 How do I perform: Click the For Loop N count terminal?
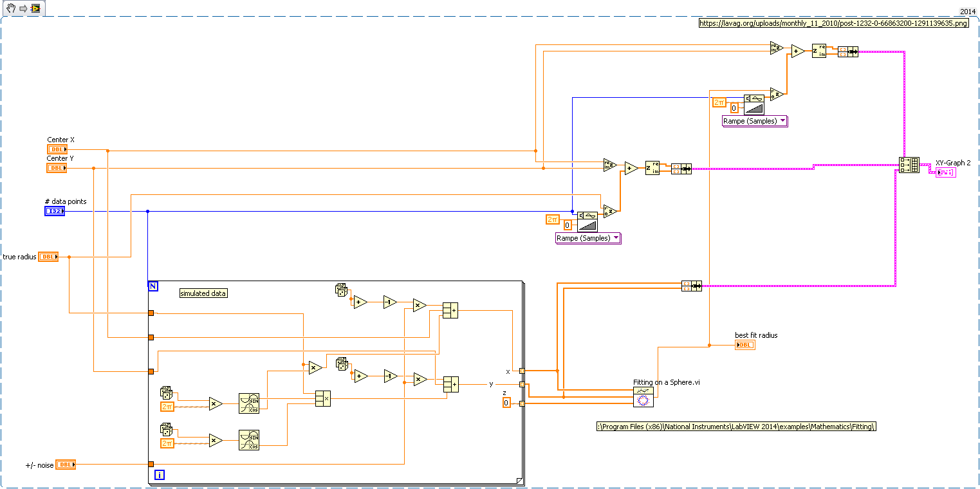[153, 286]
